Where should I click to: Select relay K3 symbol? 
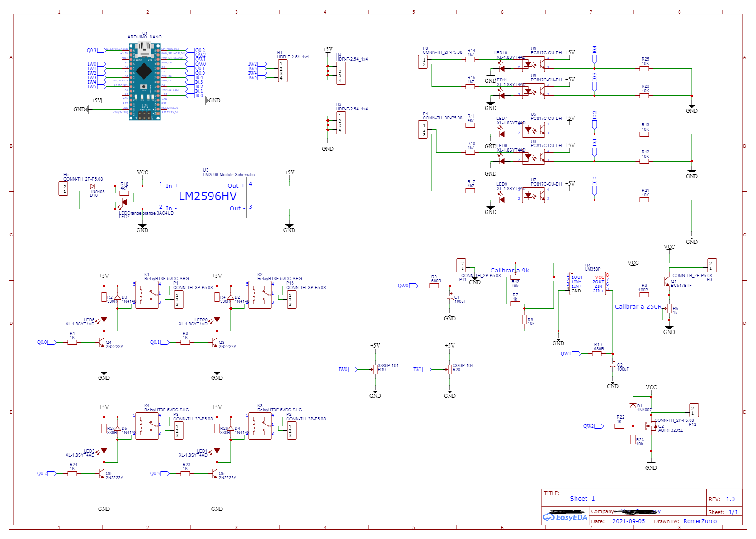260,426
